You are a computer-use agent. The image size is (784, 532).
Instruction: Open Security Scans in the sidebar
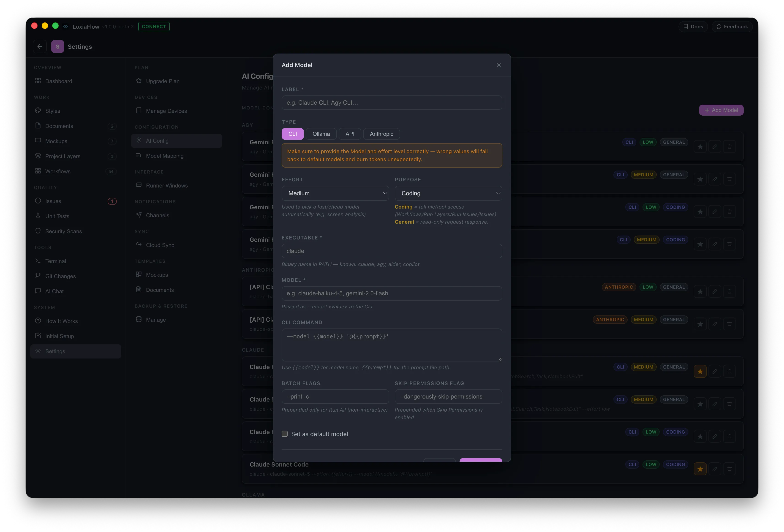pyautogui.click(x=76, y=231)
